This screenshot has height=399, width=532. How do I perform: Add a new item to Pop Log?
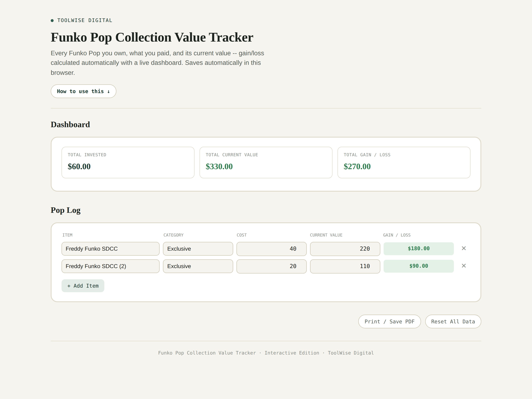(83, 286)
